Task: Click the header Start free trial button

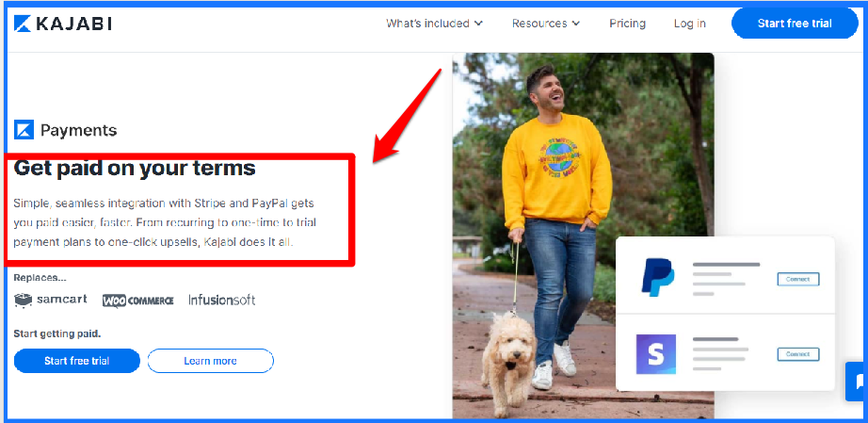Action: pos(795,24)
